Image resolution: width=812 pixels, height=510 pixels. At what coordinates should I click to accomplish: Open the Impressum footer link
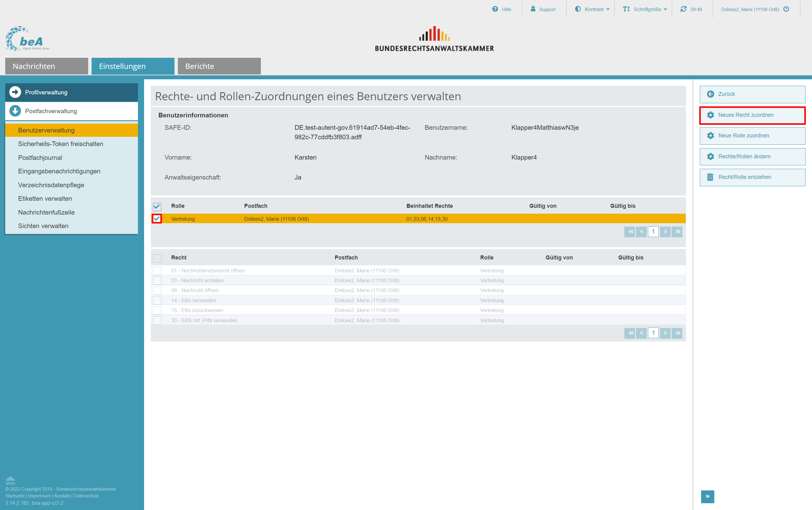coord(39,496)
